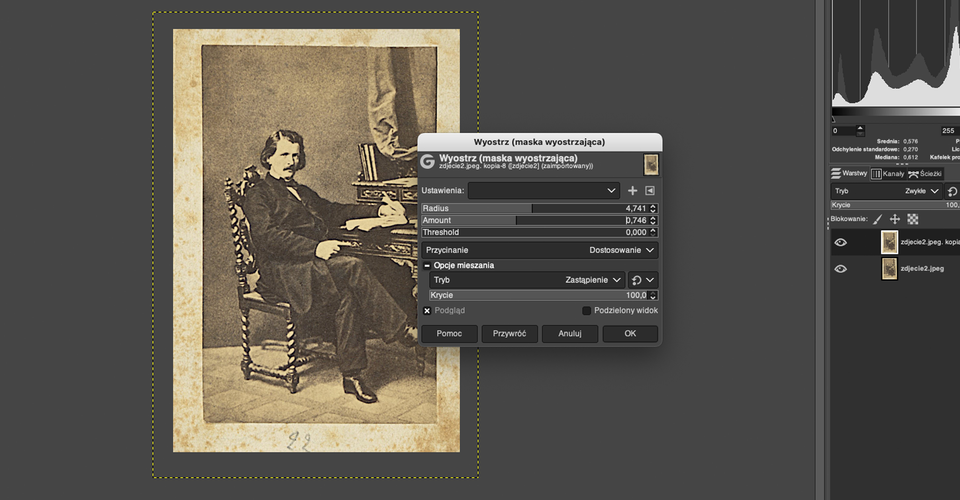Confirm sharpening with the OK button
The height and width of the screenshot is (500, 960).
pyautogui.click(x=630, y=334)
